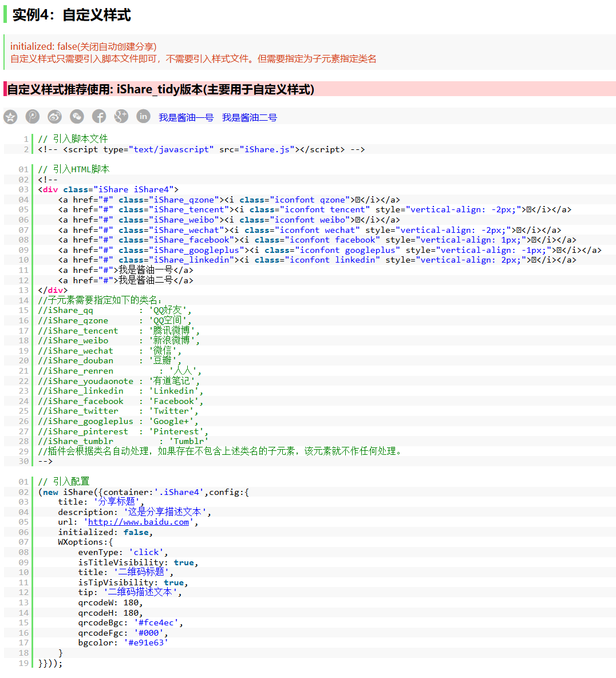The image size is (616, 678).
Task: Click the line title: '二维码标题'
Action: (x=126, y=572)
